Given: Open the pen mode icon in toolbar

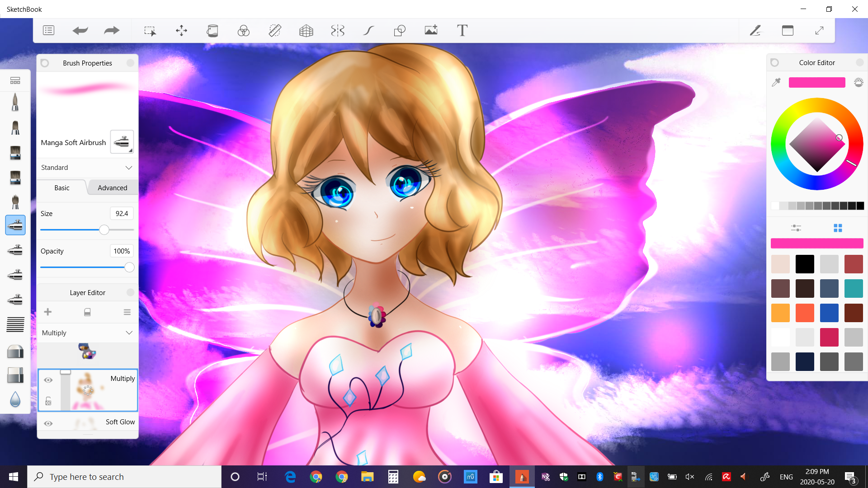Looking at the screenshot, I should tap(755, 30).
